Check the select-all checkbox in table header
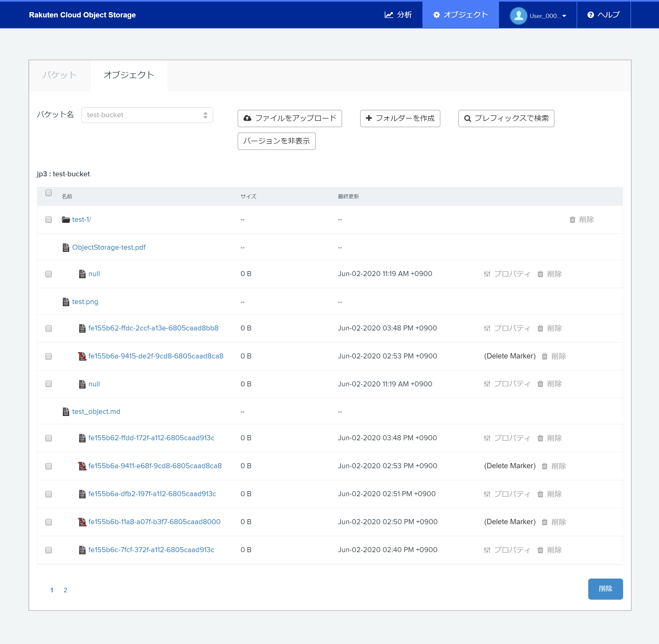 [48, 192]
